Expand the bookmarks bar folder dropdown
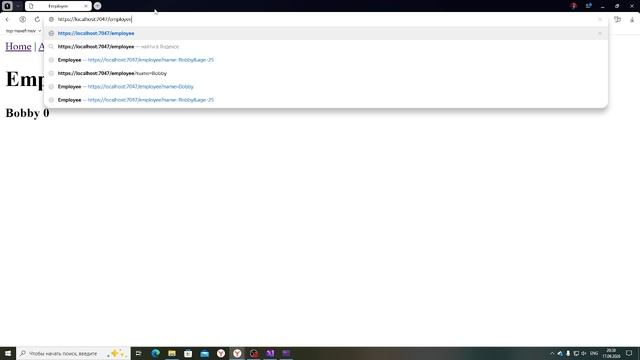 coord(24,31)
